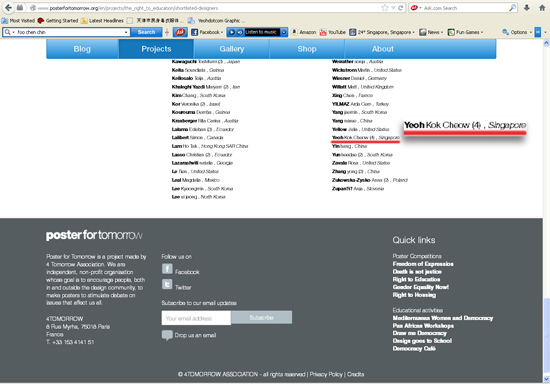Bookmark this page with the star icon
The image size is (550, 384).
coord(385,8)
